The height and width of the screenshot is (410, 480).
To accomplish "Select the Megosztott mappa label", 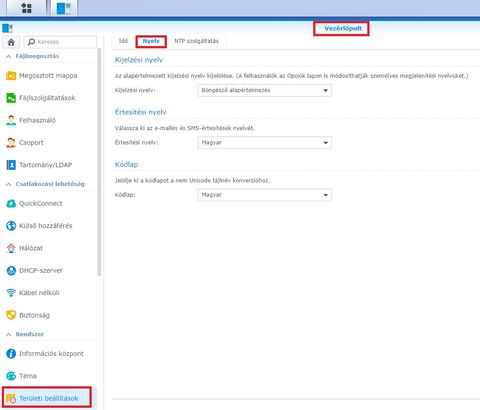I will pyautogui.click(x=48, y=76).
